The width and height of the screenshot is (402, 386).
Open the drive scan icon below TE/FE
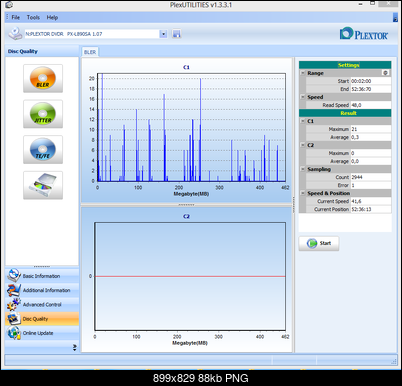pos(43,185)
